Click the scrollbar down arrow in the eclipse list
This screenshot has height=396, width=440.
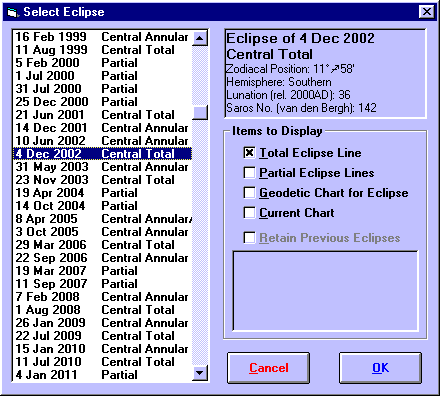[x=200, y=373]
